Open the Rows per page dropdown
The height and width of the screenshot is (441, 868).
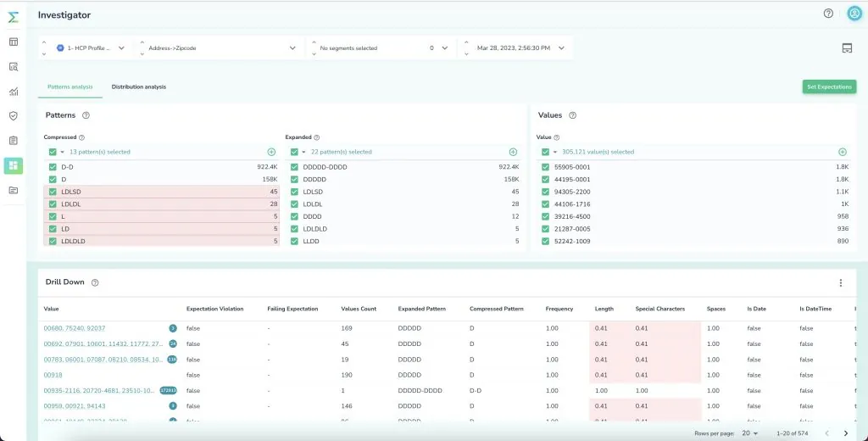click(x=748, y=433)
